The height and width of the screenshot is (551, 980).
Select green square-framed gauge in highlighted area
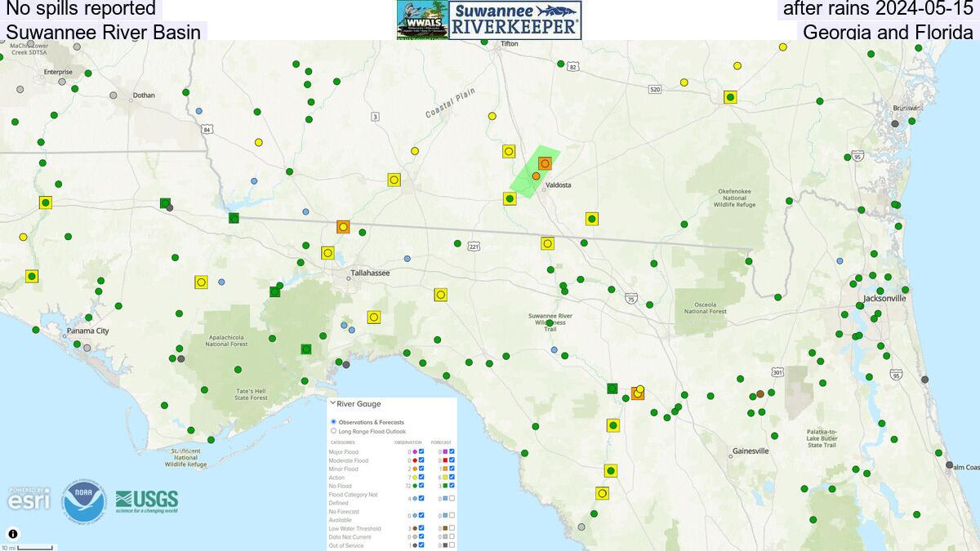510,198
